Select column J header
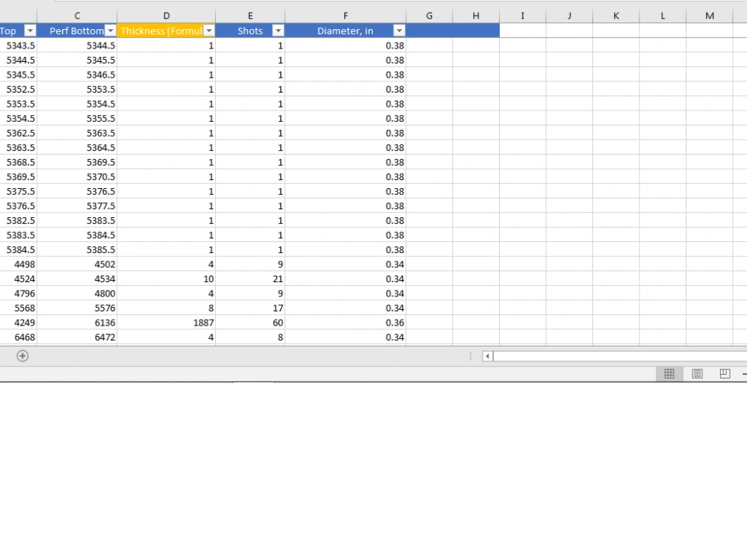Viewport: 747px width, 560px height. 569,16
